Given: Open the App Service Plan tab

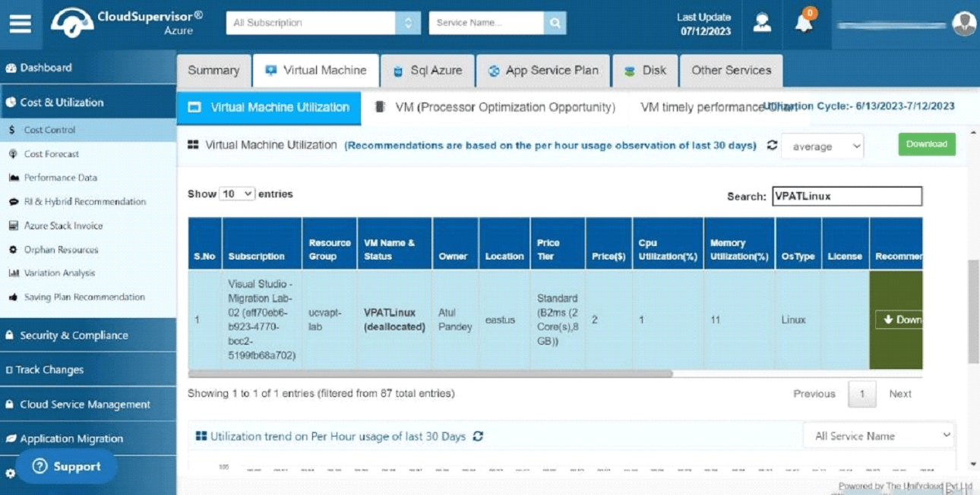Looking at the screenshot, I should click(x=543, y=71).
